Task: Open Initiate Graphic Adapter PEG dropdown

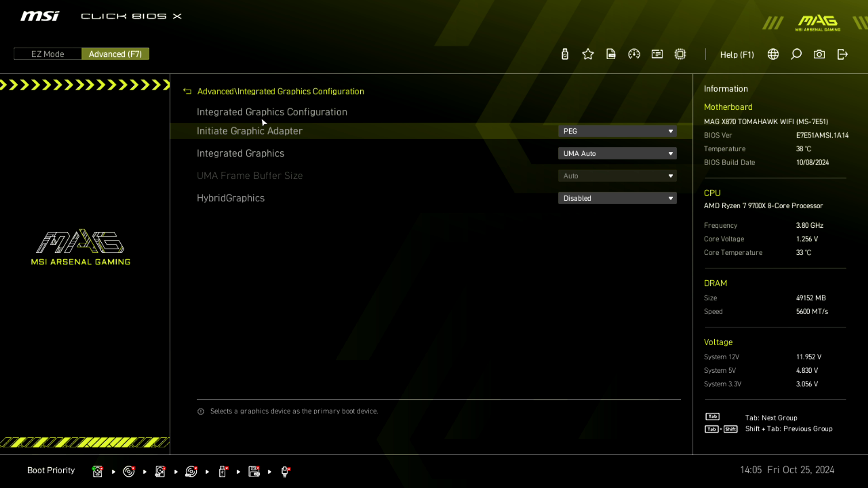Action: click(617, 131)
